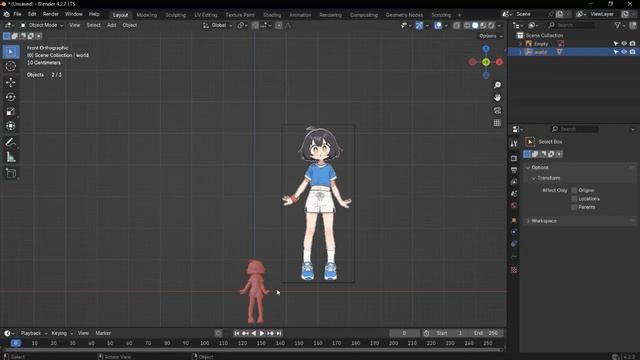Select solid viewport shading mode
Image resolution: width=640 pixels, height=360 pixels.
pos(475,25)
